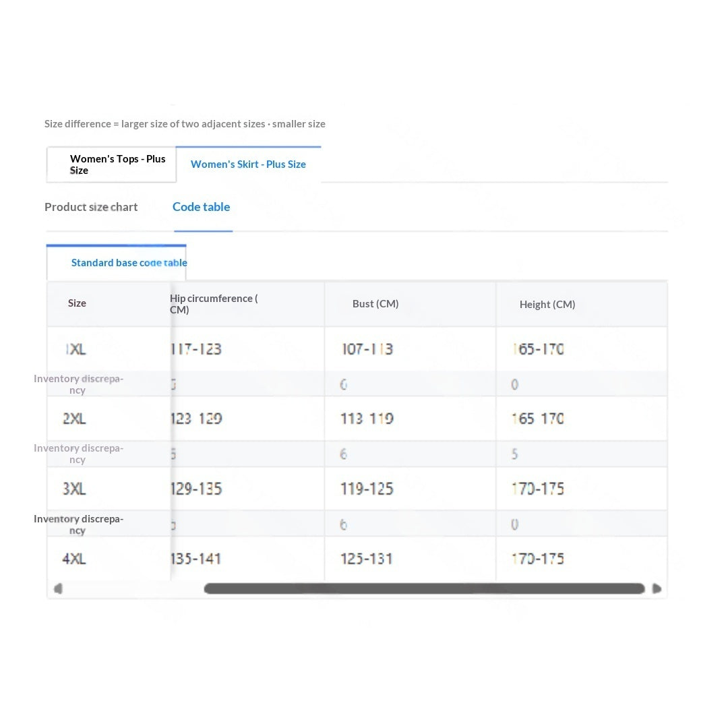Select the Product size chart tab

pos(91,207)
